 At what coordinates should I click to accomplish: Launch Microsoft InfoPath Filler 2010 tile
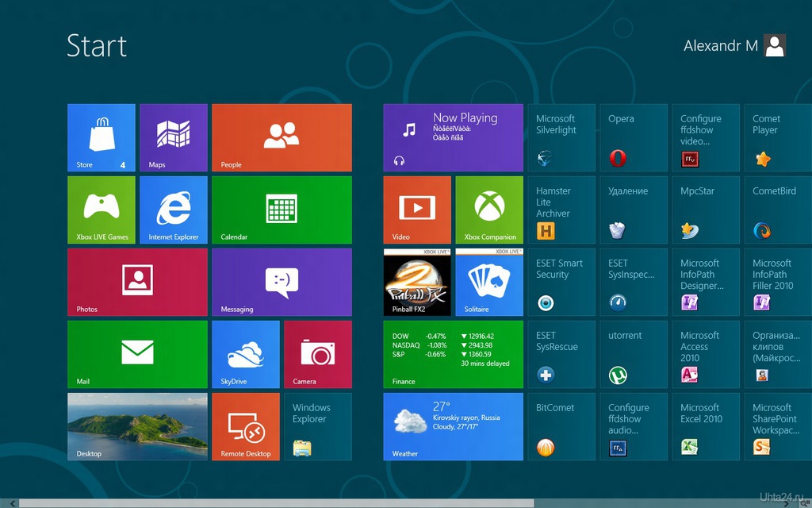pyautogui.click(x=778, y=282)
